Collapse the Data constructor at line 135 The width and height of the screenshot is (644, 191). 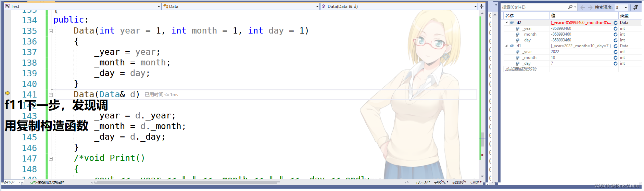coord(51,31)
